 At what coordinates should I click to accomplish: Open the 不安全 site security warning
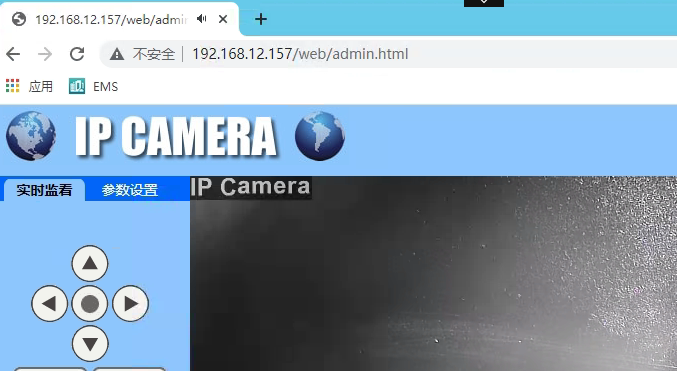click(142, 54)
